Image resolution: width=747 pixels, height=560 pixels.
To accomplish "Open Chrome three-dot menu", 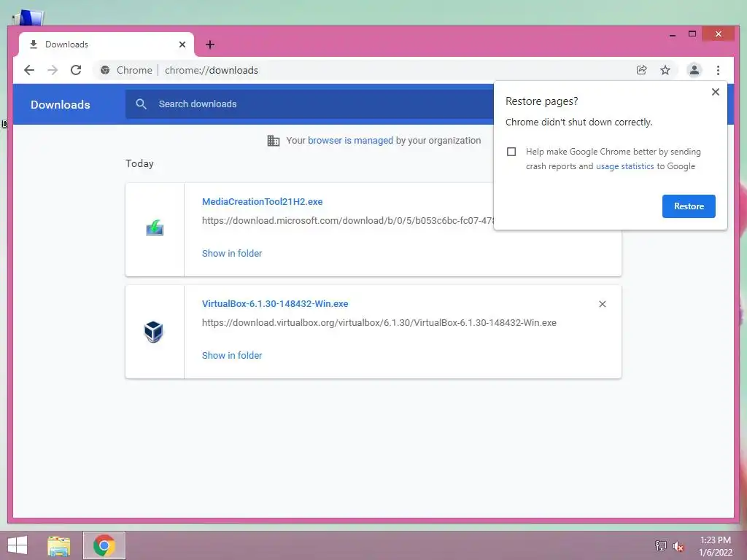I will pyautogui.click(x=718, y=71).
